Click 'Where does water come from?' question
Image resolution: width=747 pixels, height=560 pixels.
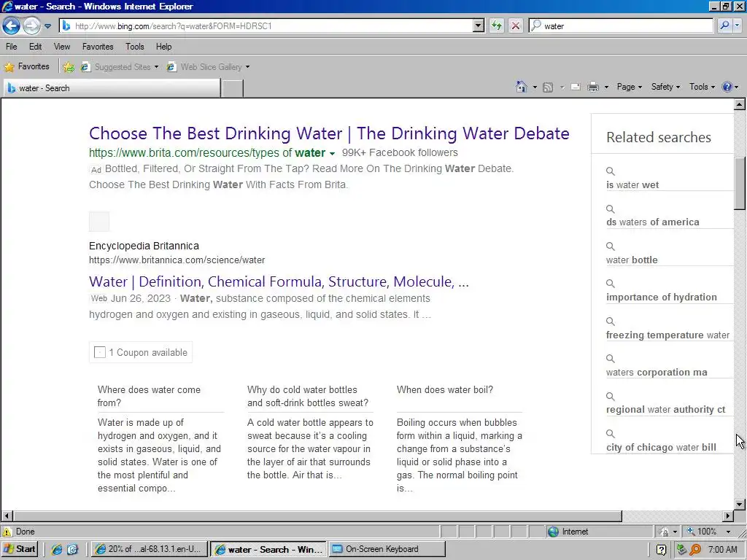tap(149, 396)
